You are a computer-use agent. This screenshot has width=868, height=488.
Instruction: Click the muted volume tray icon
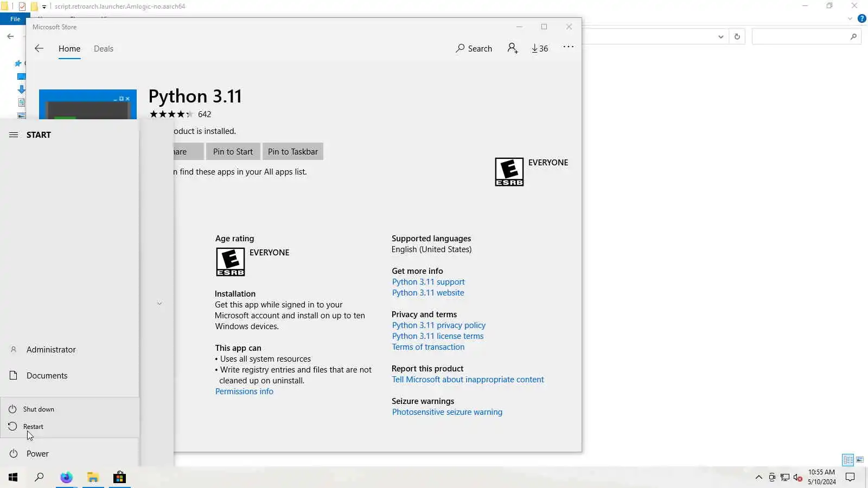tap(798, 478)
